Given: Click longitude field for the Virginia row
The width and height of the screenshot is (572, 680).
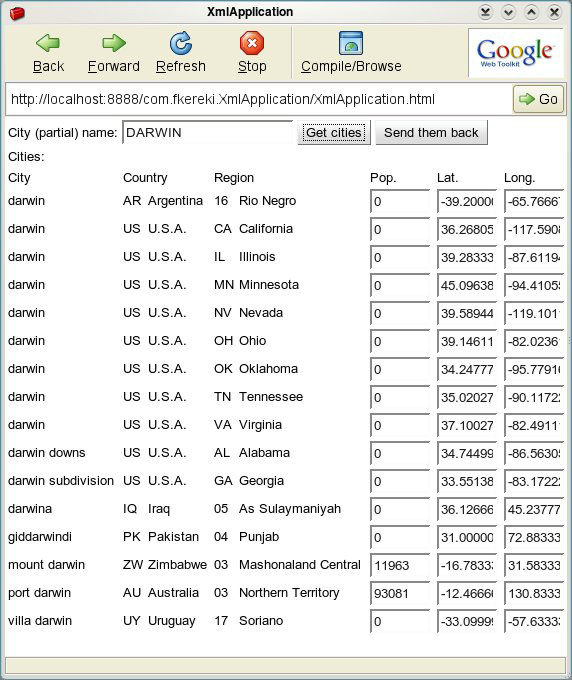Looking at the screenshot, I should (x=534, y=425).
